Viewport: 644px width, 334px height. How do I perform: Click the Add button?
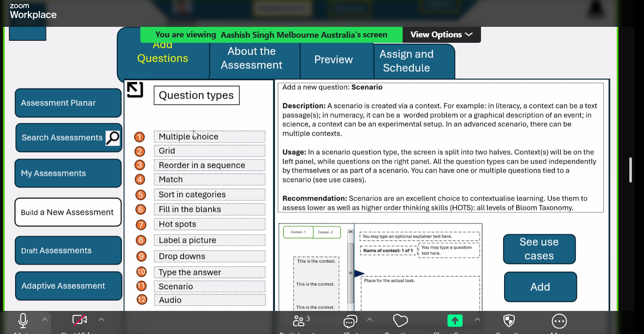coord(540,287)
